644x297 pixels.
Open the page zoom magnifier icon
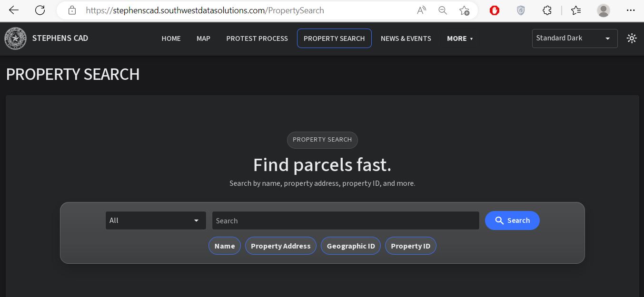(442, 10)
